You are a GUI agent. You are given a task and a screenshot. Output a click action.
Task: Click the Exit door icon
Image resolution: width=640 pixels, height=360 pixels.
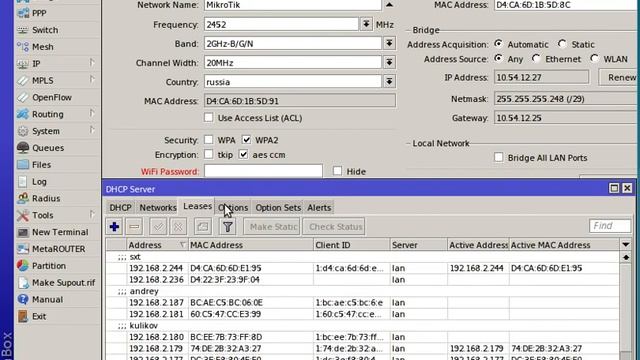[x=23, y=316]
